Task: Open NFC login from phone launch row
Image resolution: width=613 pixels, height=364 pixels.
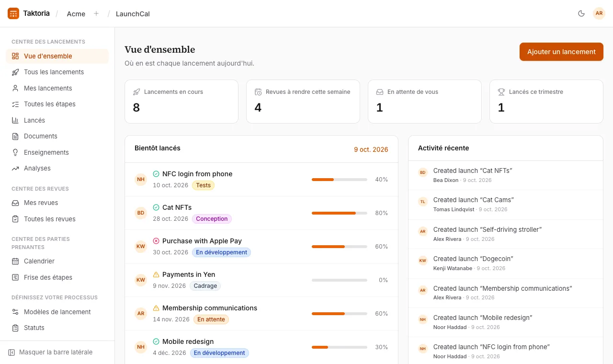Action: click(261, 180)
